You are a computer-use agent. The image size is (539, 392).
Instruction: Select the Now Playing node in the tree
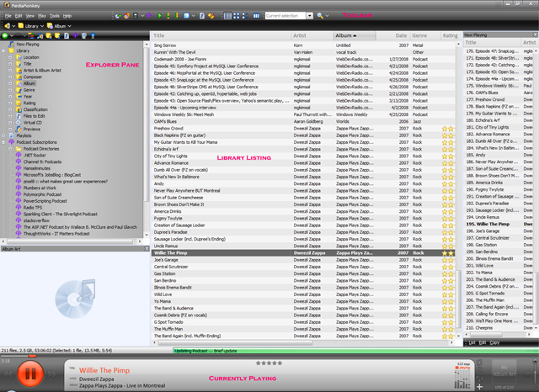click(28, 45)
